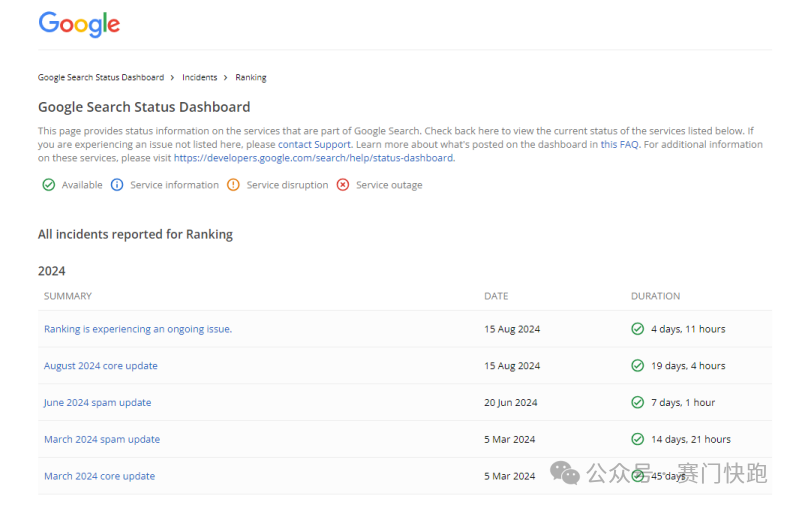Click green check beside 7 days, 1 hour
The height and width of the screenshot is (505, 793).
click(637, 403)
